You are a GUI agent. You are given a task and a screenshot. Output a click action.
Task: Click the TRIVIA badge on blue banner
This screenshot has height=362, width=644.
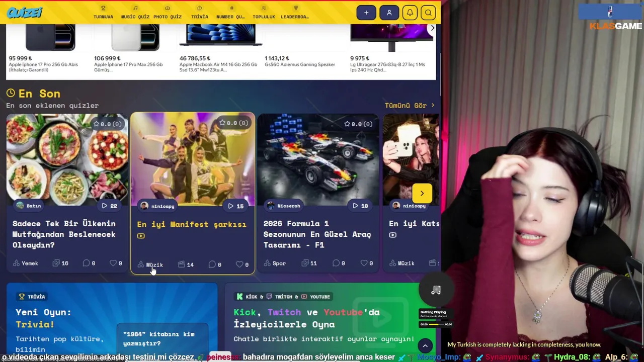(32, 297)
